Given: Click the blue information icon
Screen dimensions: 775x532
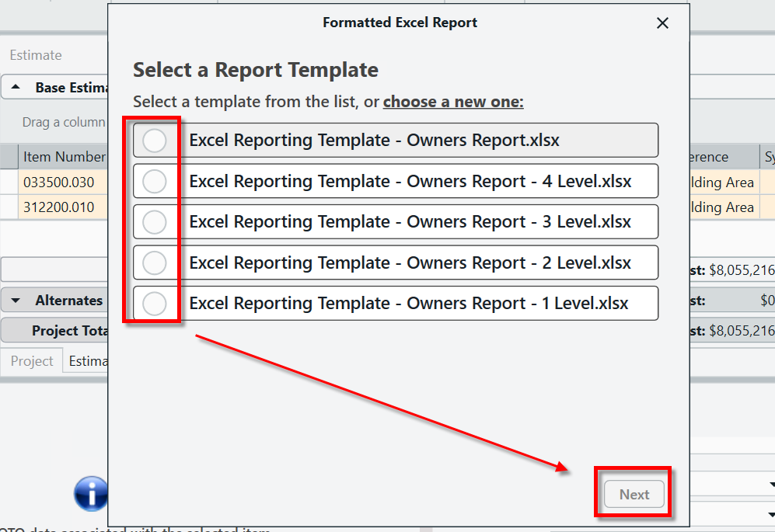Looking at the screenshot, I should click(x=91, y=493).
